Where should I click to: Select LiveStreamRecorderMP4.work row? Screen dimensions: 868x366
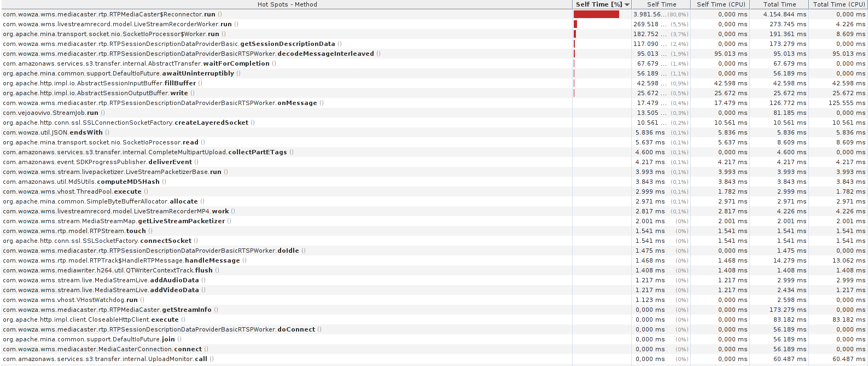[434, 211]
